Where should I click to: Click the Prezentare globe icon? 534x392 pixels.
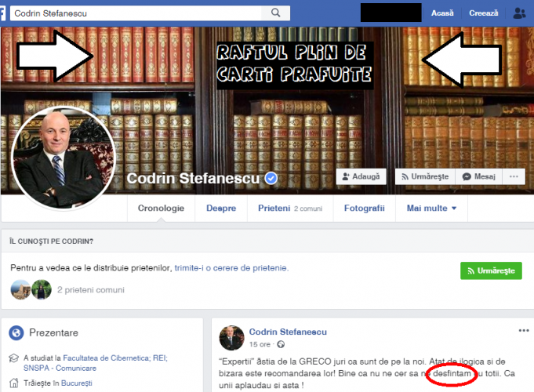pyautogui.click(x=16, y=332)
